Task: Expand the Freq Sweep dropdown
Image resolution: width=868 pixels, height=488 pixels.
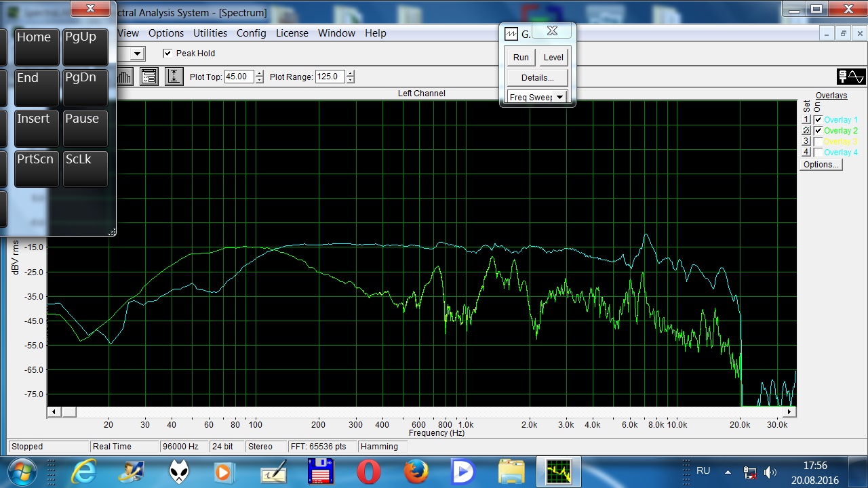Action: coord(559,97)
